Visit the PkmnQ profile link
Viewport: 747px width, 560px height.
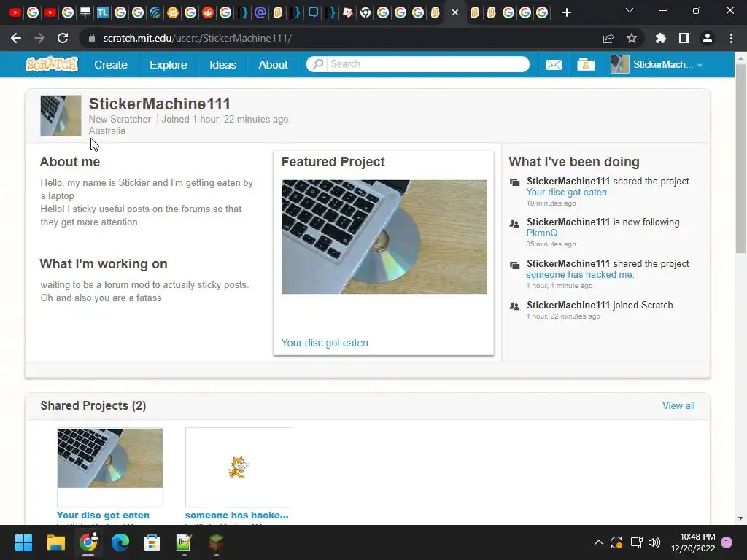click(x=542, y=233)
